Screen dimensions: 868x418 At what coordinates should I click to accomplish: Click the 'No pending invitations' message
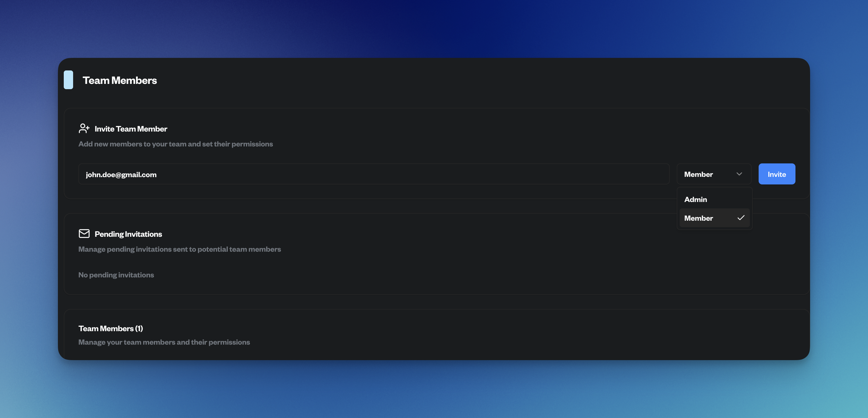(116, 275)
